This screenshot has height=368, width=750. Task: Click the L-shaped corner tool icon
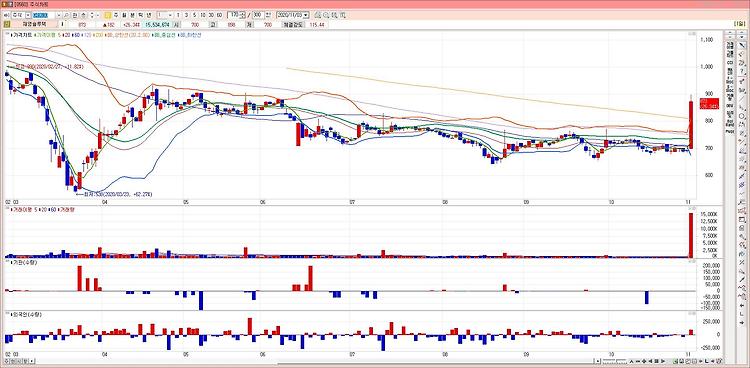(x=742, y=313)
